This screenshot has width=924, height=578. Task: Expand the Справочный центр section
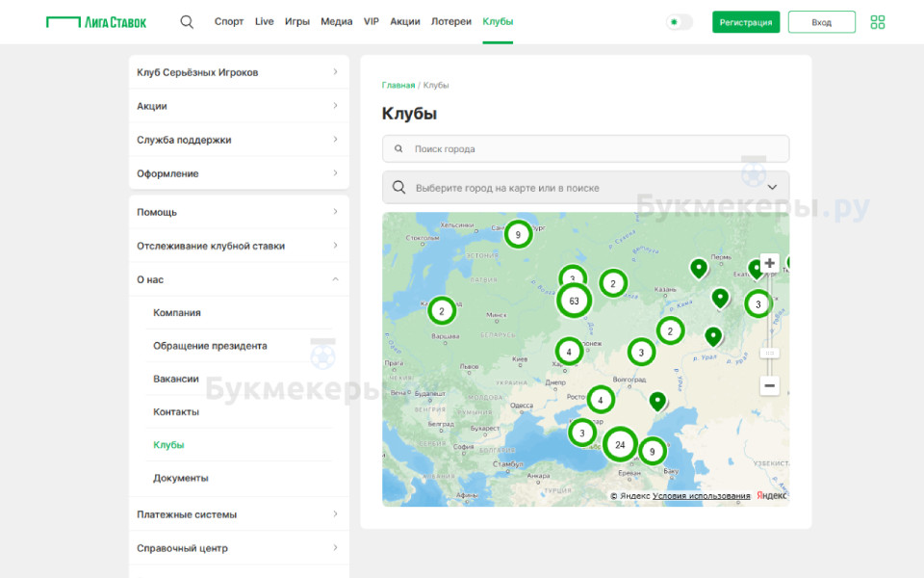point(239,548)
